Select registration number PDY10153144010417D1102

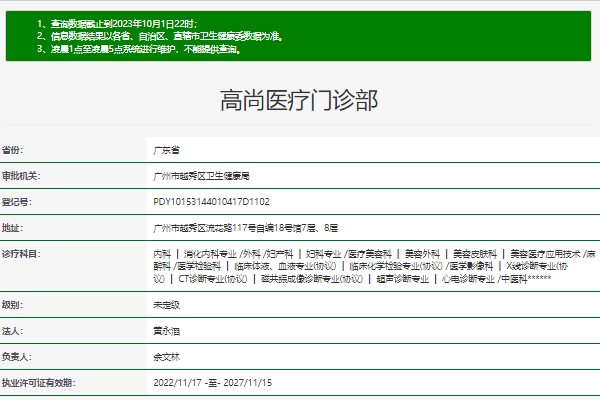pos(211,202)
